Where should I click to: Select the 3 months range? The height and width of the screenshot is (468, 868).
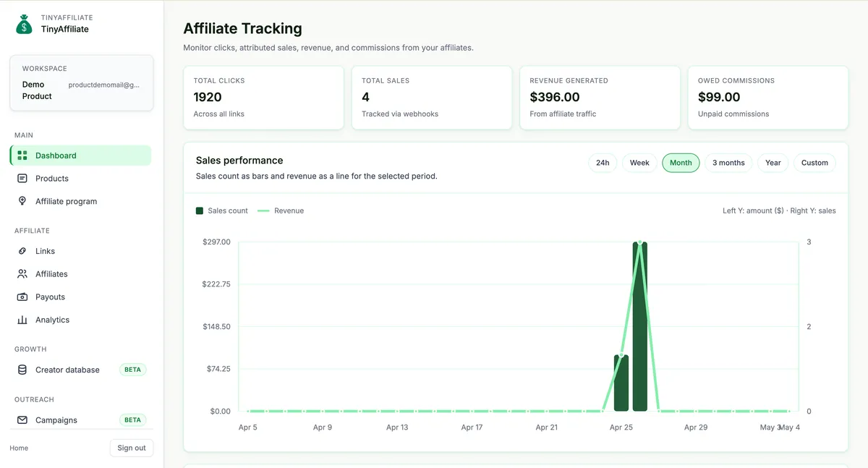point(728,163)
